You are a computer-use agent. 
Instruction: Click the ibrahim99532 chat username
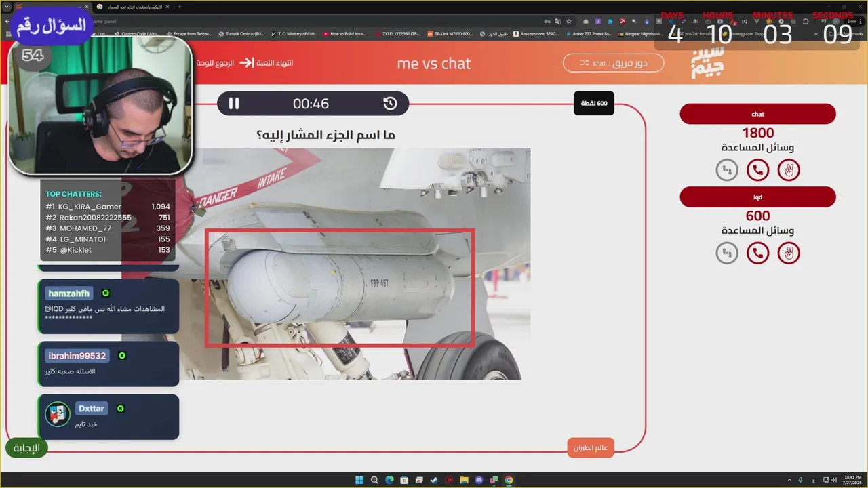point(77,356)
